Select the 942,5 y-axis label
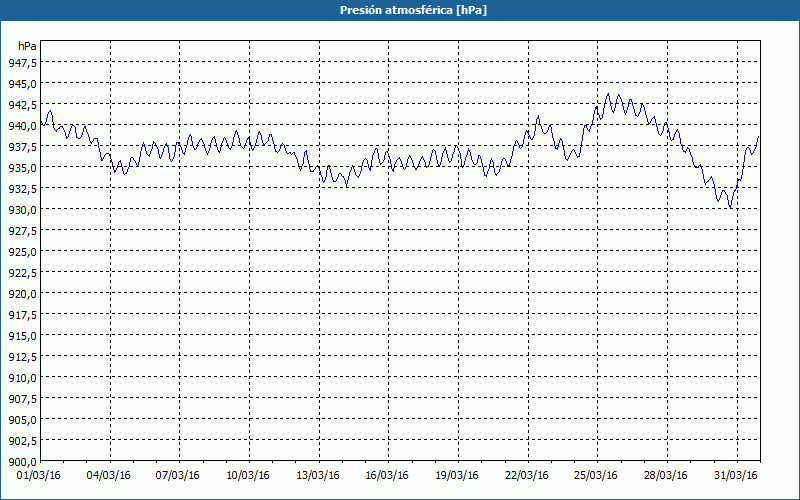 (x=22, y=105)
